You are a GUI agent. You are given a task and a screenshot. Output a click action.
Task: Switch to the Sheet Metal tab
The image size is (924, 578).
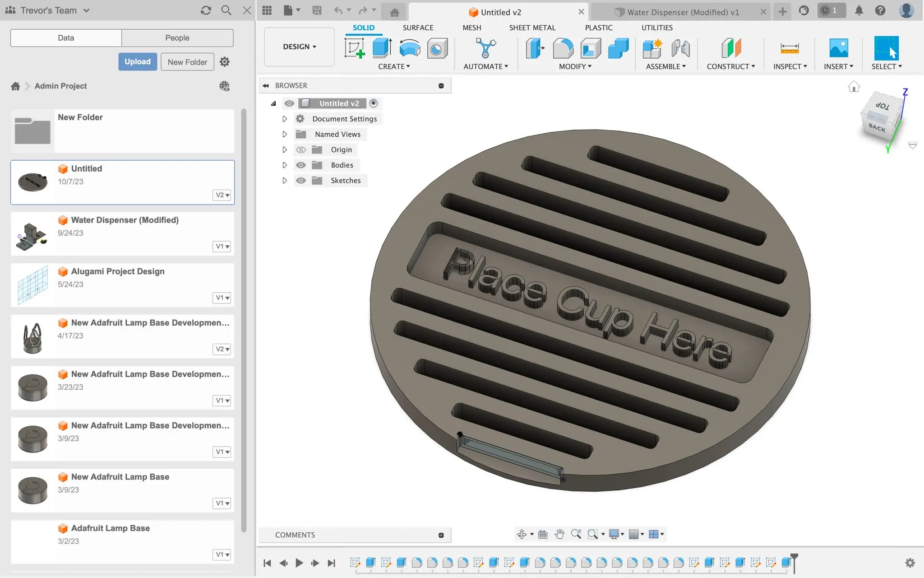pos(531,28)
